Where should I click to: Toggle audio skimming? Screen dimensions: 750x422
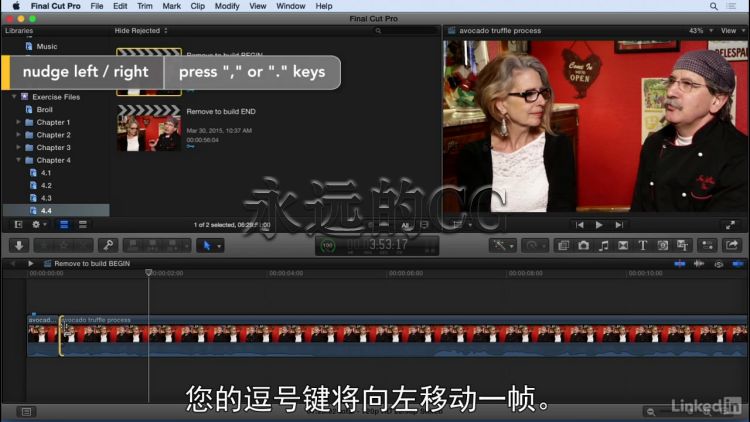click(698, 264)
